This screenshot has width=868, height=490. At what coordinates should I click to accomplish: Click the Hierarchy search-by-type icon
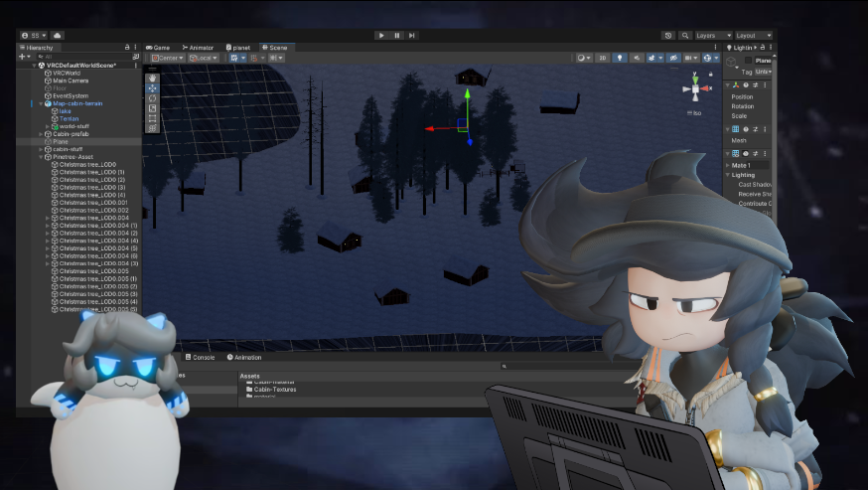click(136, 57)
